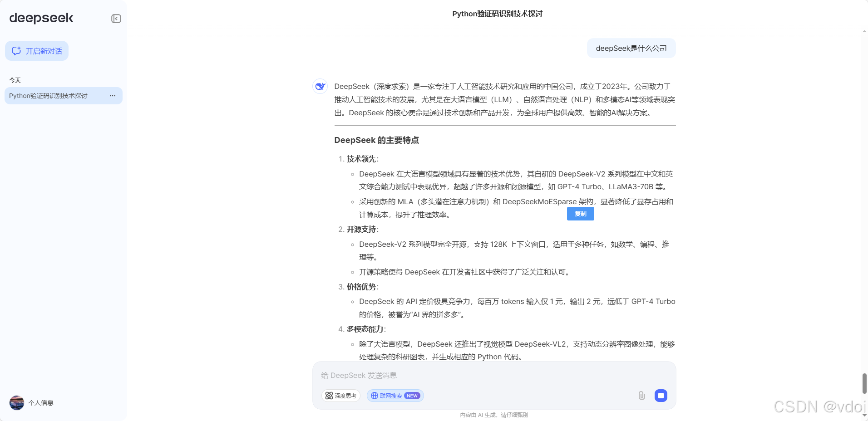The width and height of the screenshot is (868, 421).
Task: Click the 内容由 AI 生成 disclaimer text
Action: tap(494, 415)
